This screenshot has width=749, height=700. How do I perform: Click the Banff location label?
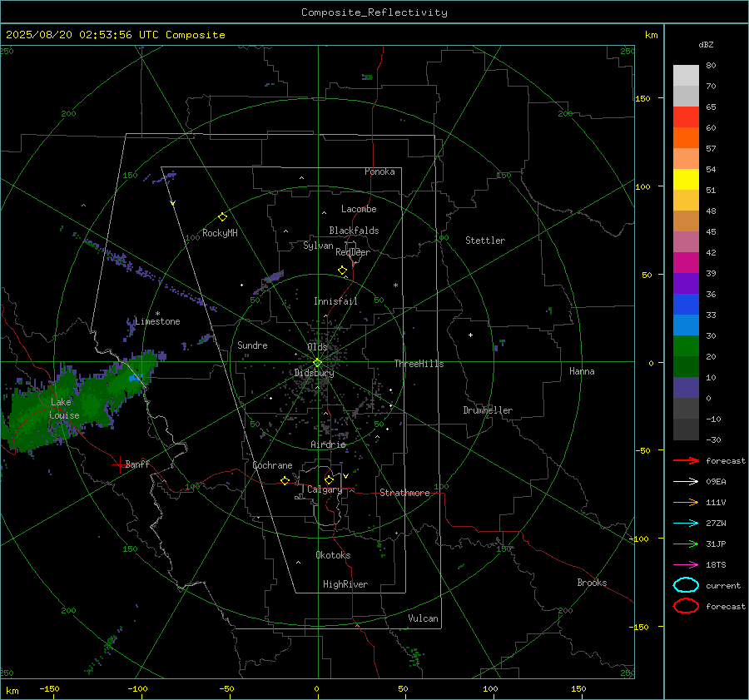(137, 464)
